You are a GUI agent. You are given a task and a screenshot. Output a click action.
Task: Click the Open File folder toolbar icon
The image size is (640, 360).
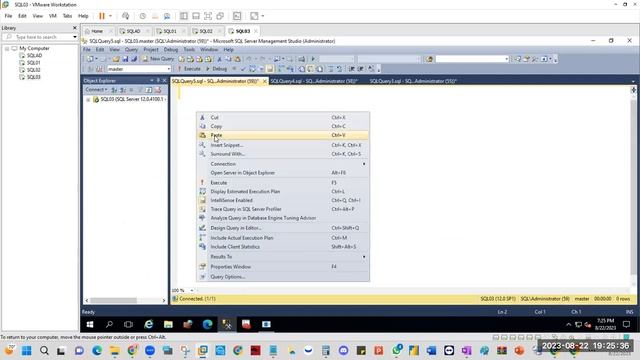(116, 59)
